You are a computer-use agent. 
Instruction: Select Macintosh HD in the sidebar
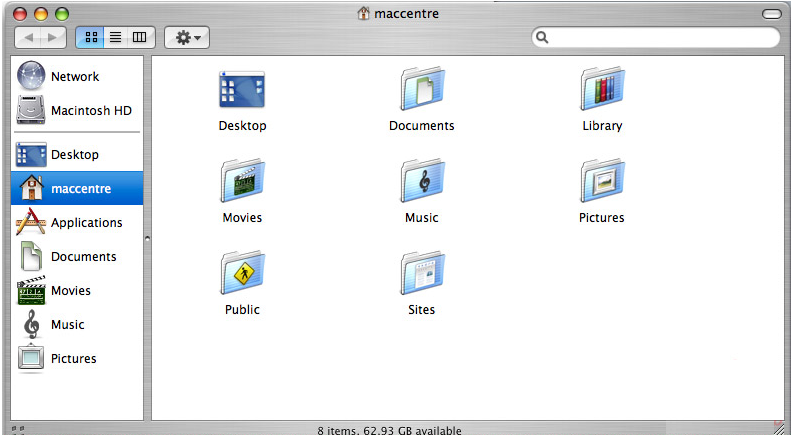77,110
